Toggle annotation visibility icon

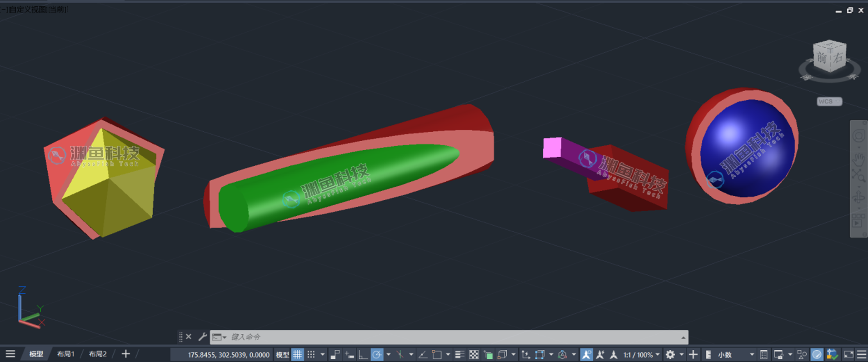pos(587,354)
